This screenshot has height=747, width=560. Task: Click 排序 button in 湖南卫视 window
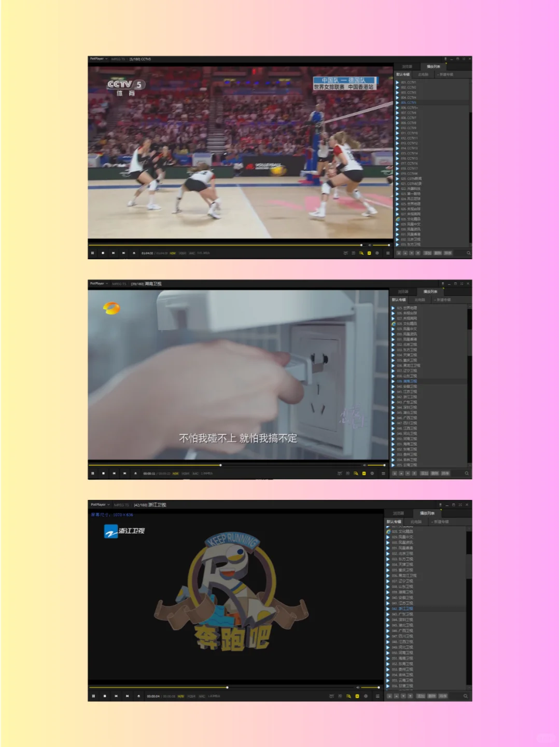point(445,473)
